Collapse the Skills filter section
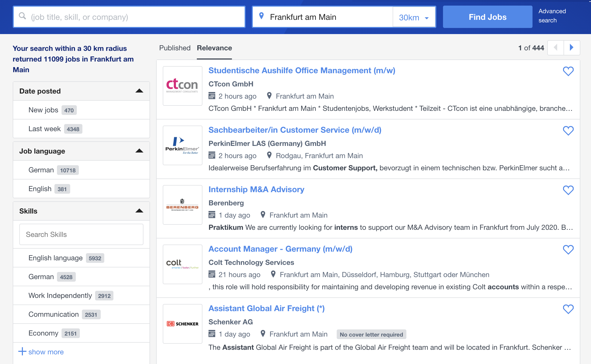The height and width of the screenshot is (364, 591). point(139,211)
